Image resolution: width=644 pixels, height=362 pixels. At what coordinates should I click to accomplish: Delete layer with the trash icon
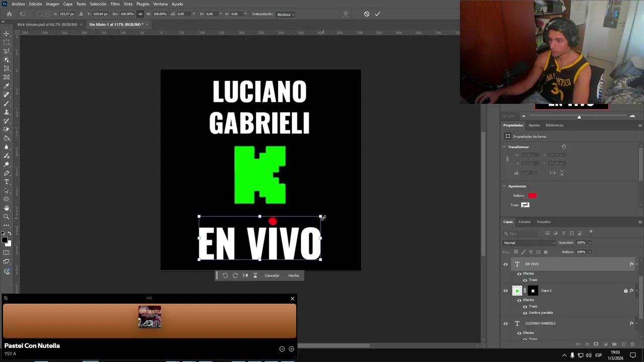632,344
